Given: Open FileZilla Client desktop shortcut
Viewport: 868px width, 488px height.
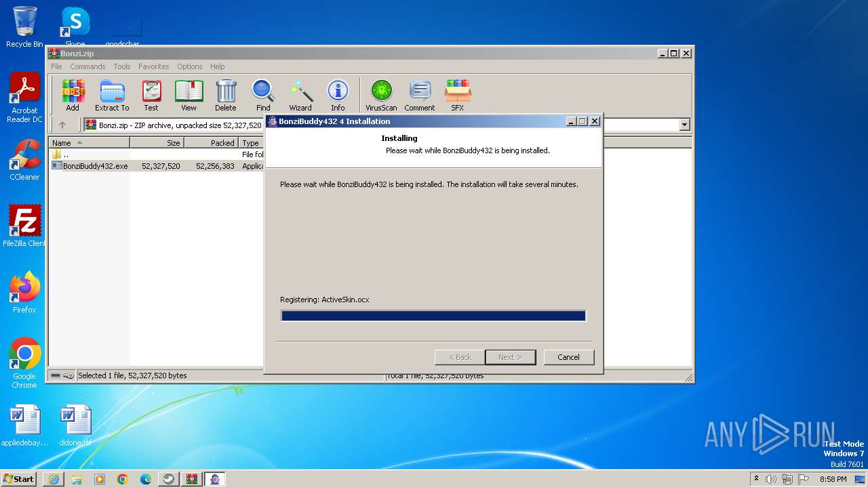Looking at the screenshot, I should coord(24,226).
